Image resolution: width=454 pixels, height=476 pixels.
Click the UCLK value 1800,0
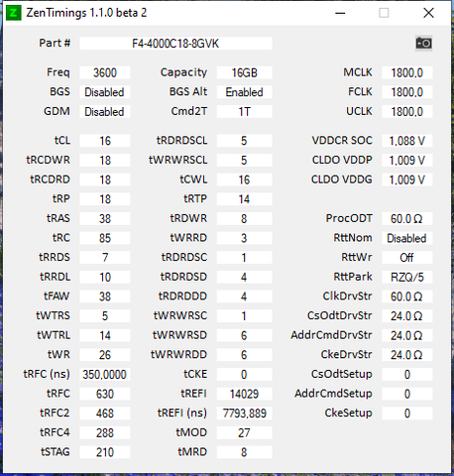tap(407, 112)
